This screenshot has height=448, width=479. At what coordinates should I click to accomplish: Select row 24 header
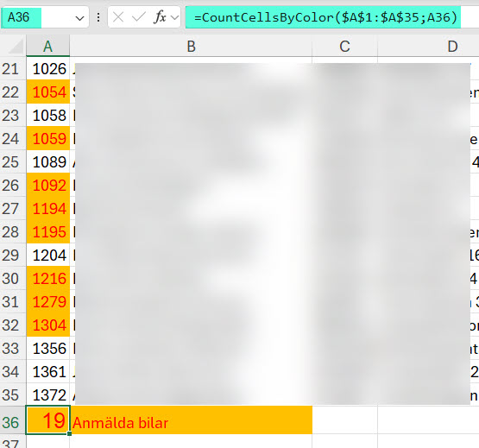pyautogui.click(x=13, y=138)
